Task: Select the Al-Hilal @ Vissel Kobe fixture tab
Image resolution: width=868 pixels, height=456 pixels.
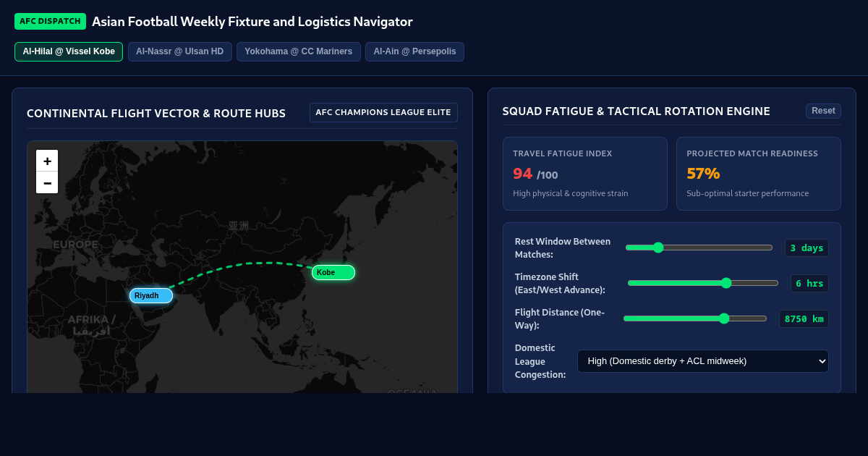Action: 69,51
